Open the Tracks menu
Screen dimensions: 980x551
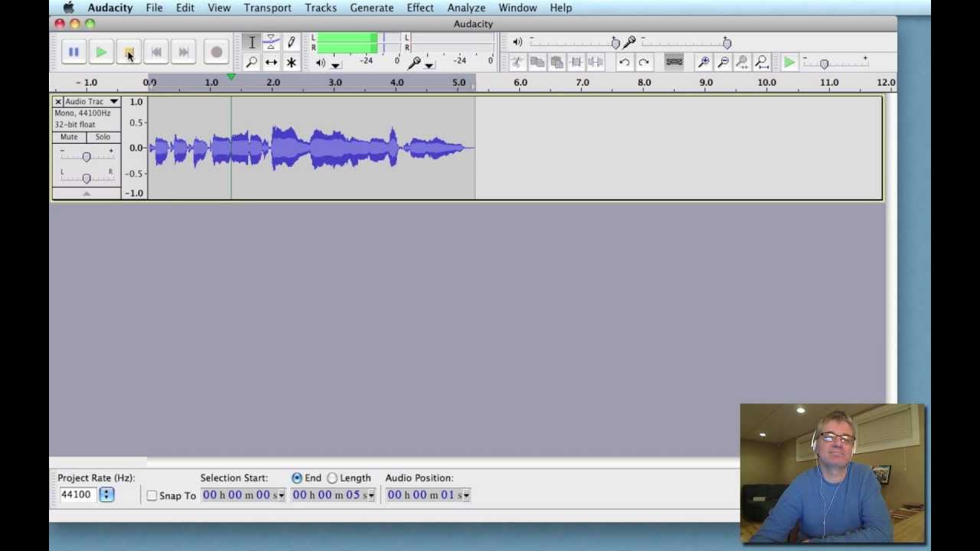coord(321,8)
